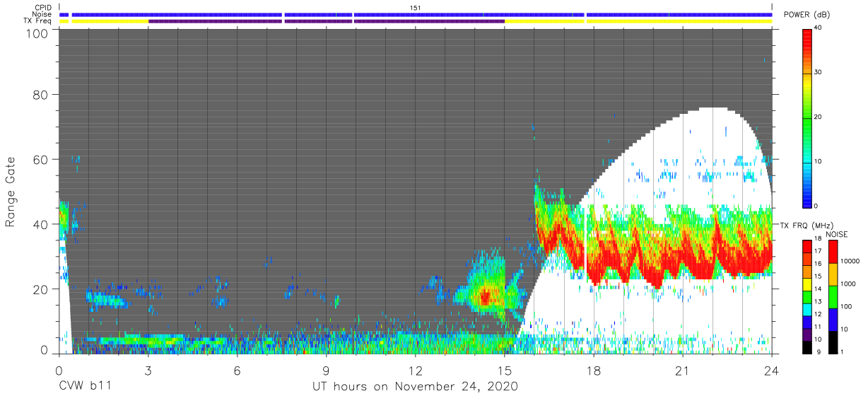Click the 12 MHz frequency tick
Image resolution: width=868 pixels, height=401 pixels.
tap(819, 314)
